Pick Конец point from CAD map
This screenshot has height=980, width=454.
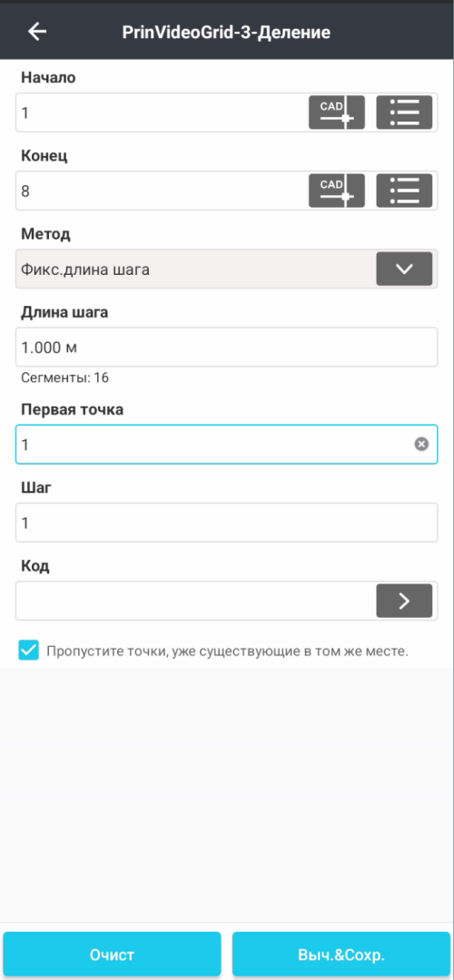coord(337,191)
